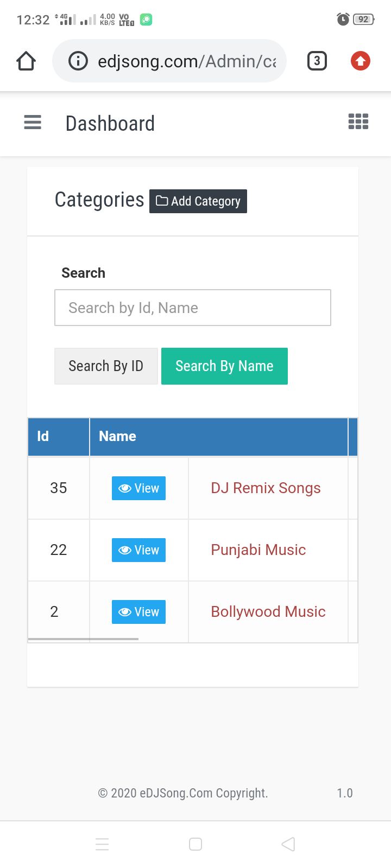Tap Android home square button
Image resolution: width=391 pixels, height=868 pixels.
click(195, 844)
